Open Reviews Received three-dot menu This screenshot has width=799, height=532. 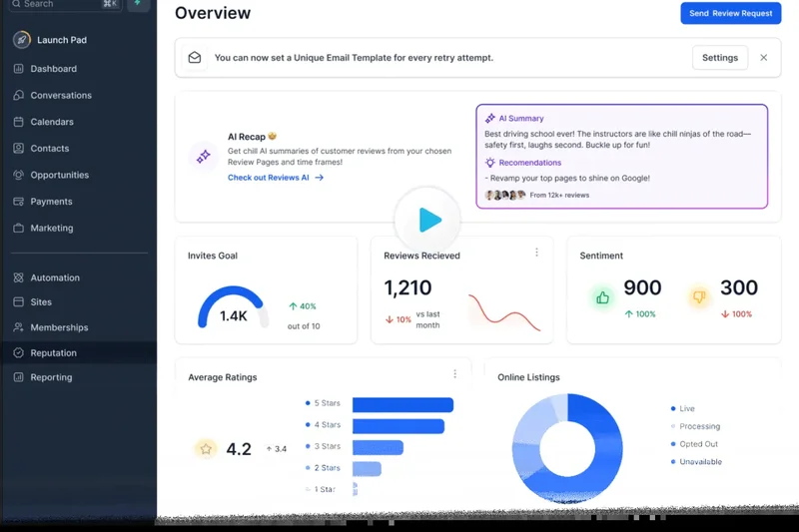point(536,253)
